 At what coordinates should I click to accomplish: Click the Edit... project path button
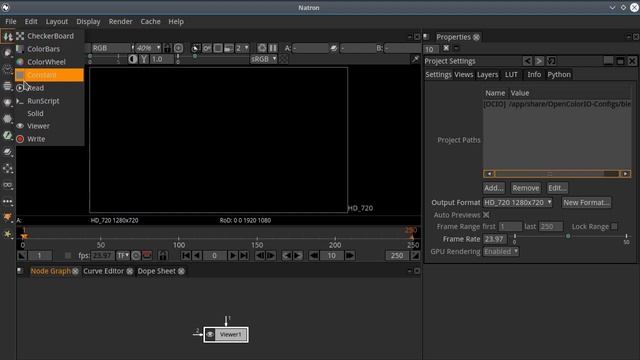(x=557, y=188)
